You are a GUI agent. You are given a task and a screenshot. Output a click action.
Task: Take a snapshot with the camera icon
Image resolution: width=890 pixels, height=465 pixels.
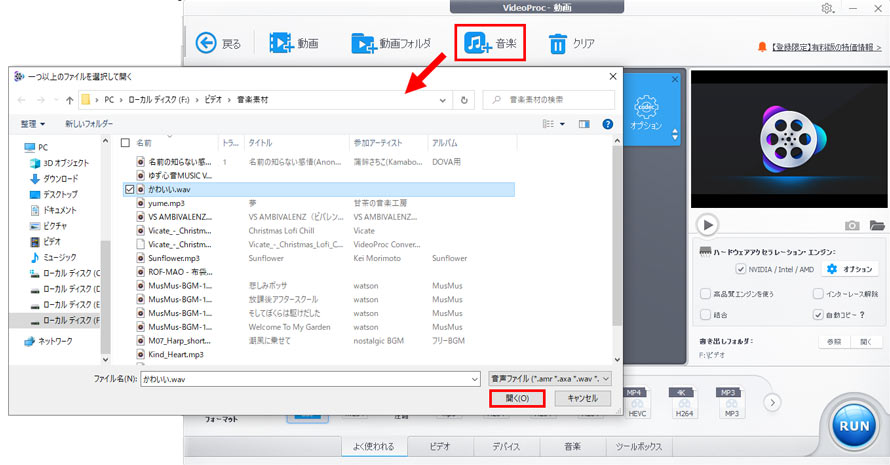pyautogui.click(x=852, y=225)
